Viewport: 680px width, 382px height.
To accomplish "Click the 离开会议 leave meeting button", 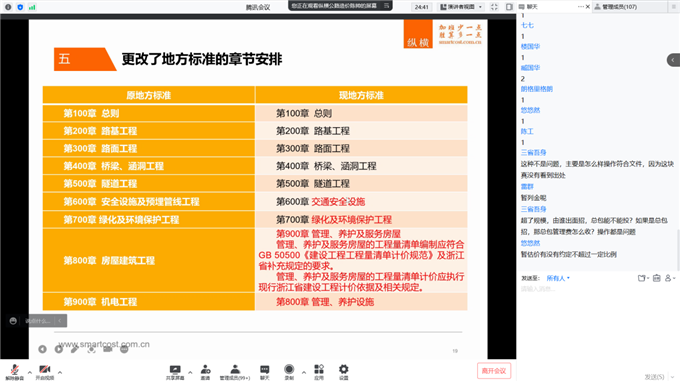I will tap(494, 371).
